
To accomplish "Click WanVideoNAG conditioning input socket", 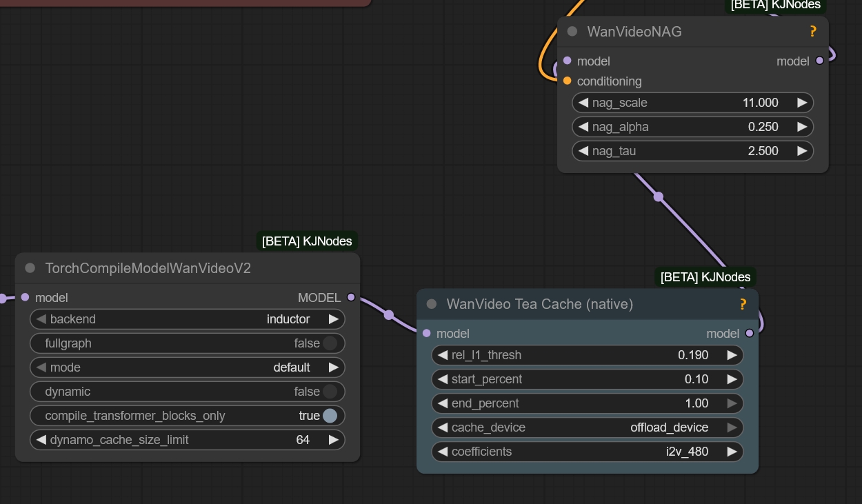I will click(x=568, y=81).
